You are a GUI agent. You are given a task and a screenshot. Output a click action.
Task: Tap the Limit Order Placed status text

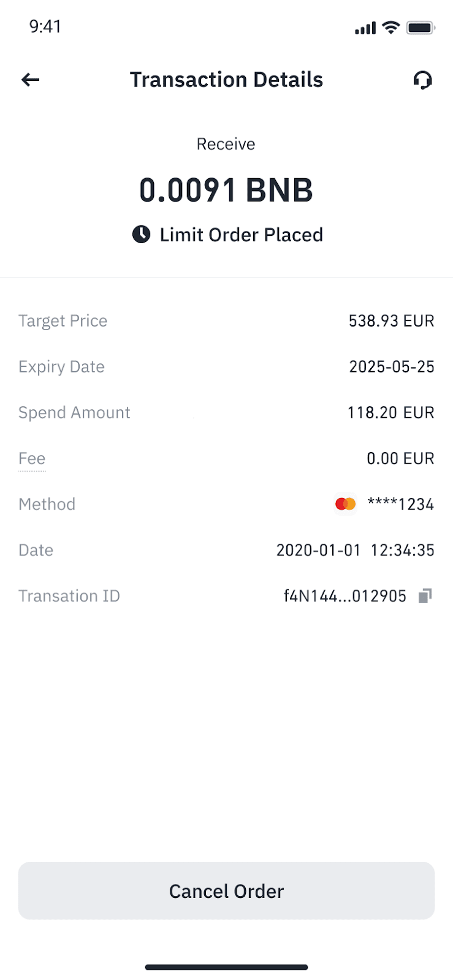pos(242,235)
